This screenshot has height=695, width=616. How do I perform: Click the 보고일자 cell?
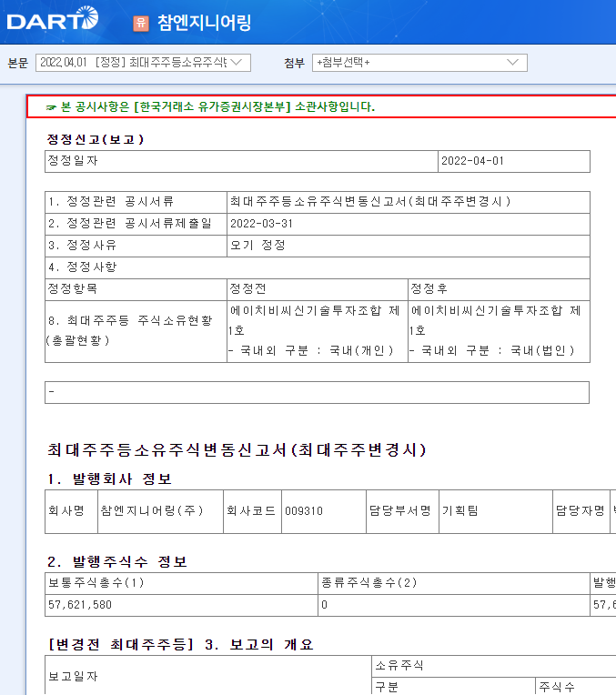pyautogui.click(x=208, y=675)
